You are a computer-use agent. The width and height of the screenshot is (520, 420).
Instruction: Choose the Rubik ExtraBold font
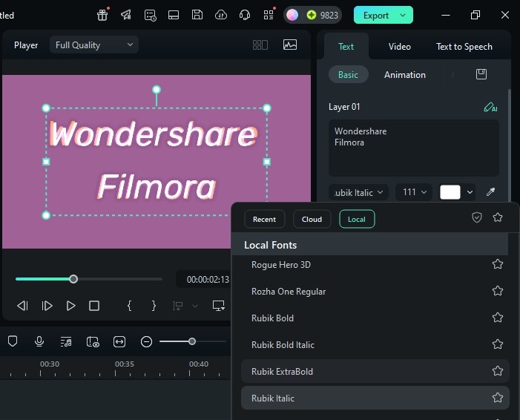coord(375,371)
